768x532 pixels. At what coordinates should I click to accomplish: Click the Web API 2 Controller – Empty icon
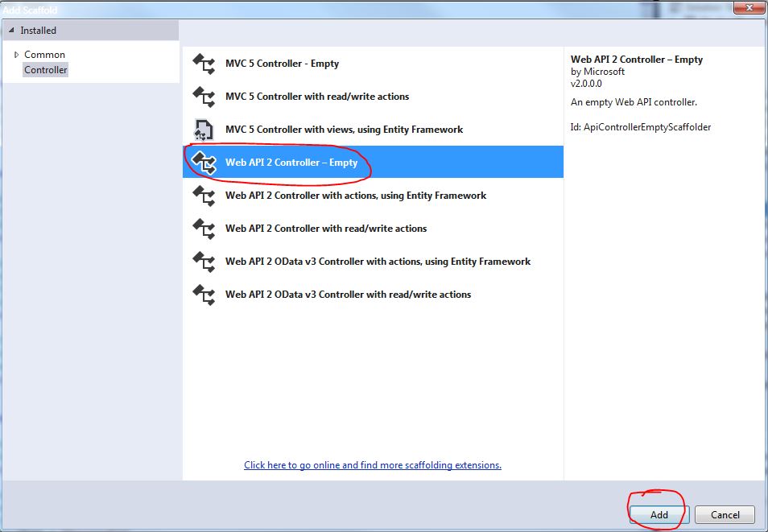pyautogui.click(x=203, y=163)
